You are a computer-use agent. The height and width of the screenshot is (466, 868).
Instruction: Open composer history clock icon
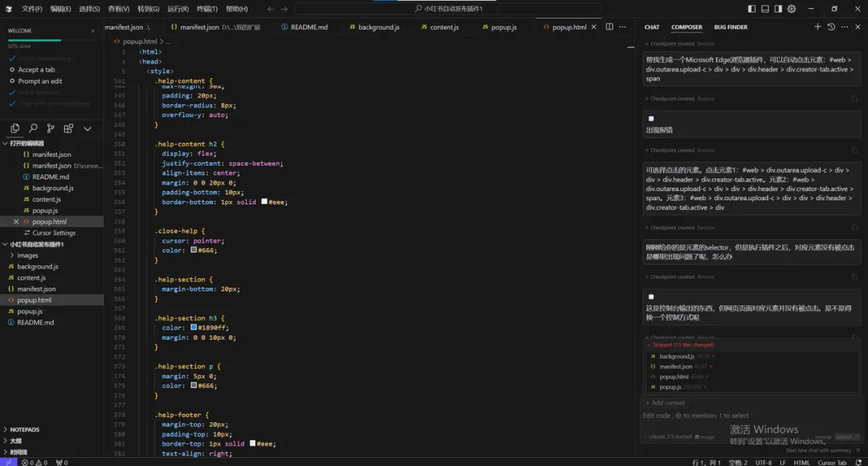[x=831, y=27]
